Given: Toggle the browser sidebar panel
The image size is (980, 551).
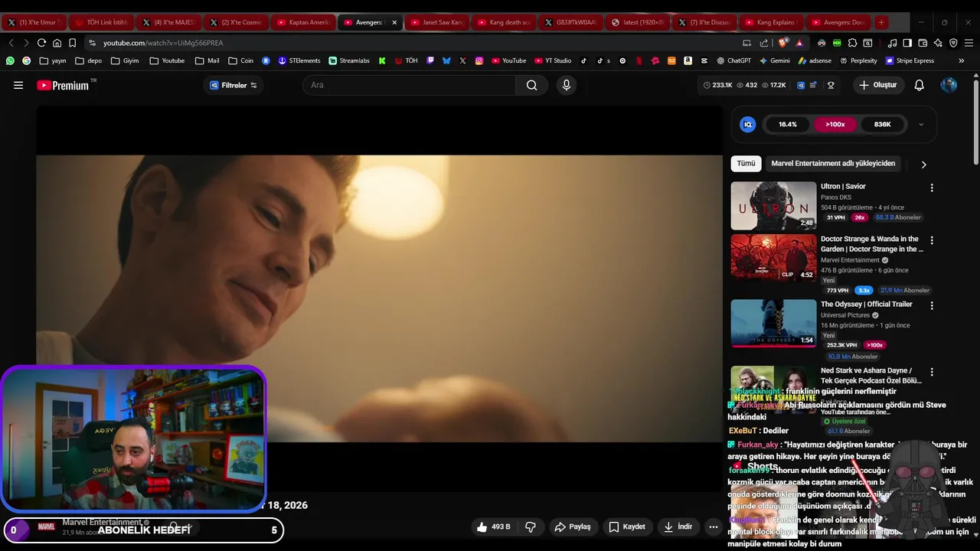Looking at the screenshot, I should (907, 43).
